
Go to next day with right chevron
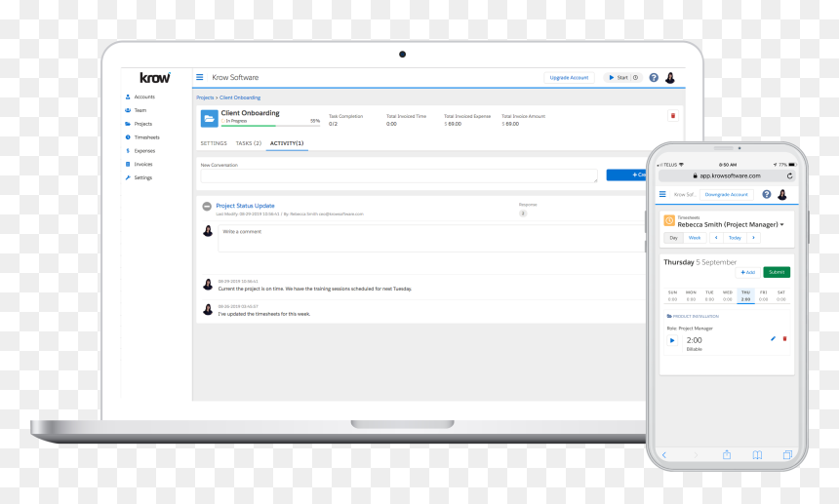753,238
